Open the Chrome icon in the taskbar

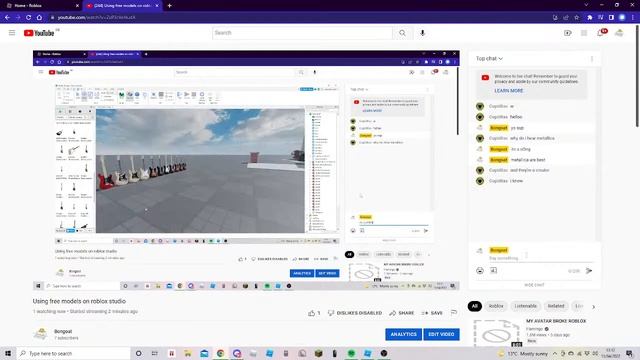coord(220,353)
